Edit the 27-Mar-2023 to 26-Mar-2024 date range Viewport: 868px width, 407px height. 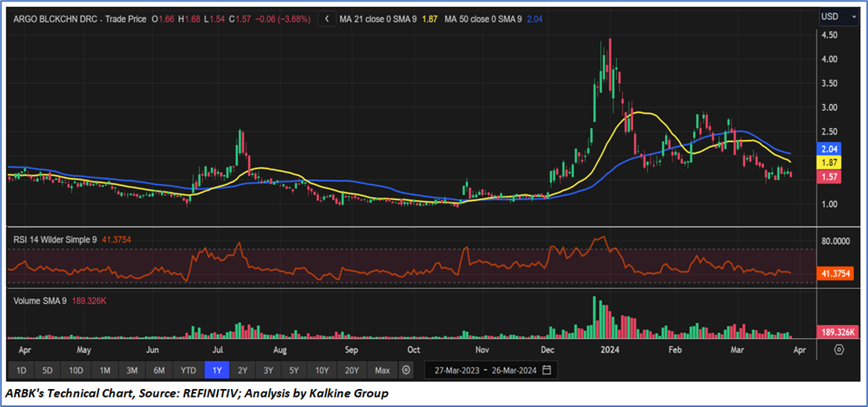(x=491, y=370)
